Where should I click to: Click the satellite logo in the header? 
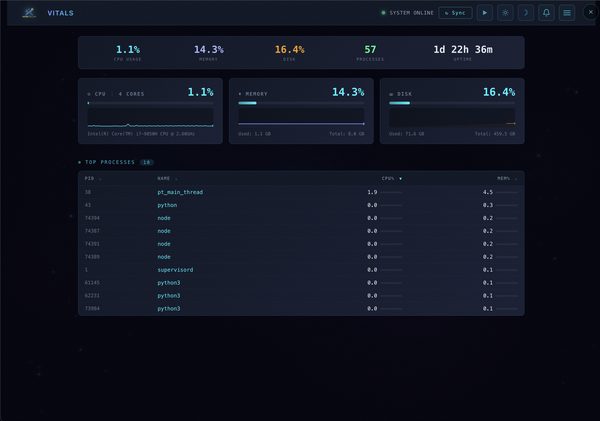coord(29,13)
